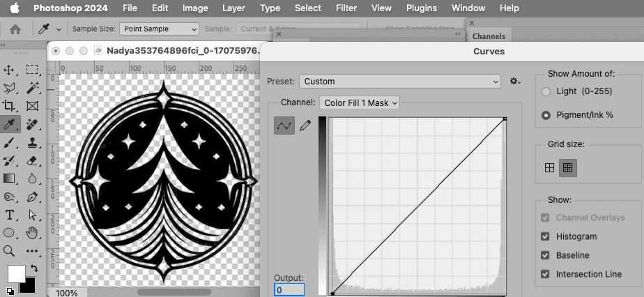Select the Gradient tool

(8, 178)
